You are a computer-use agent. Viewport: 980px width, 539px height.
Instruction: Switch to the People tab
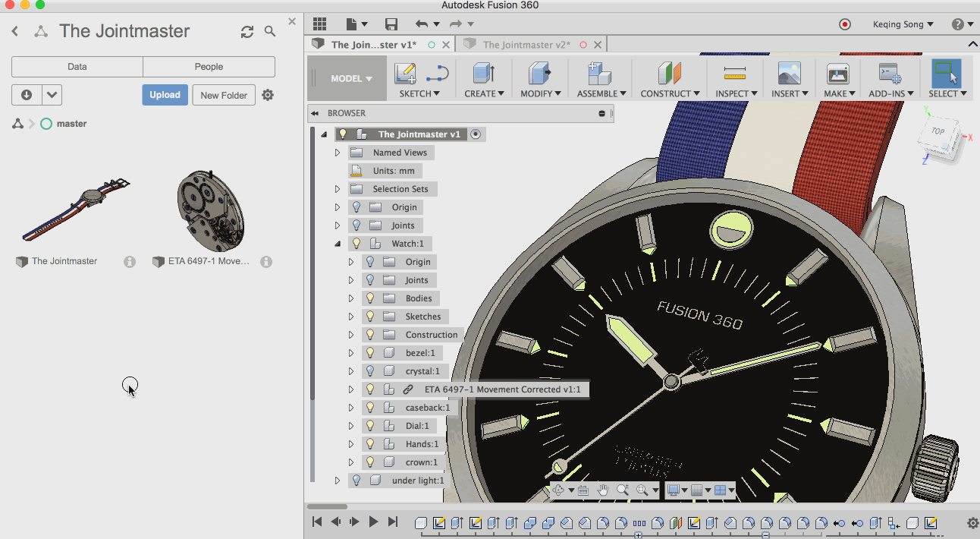pyautogui.click(x=209, y=67)
